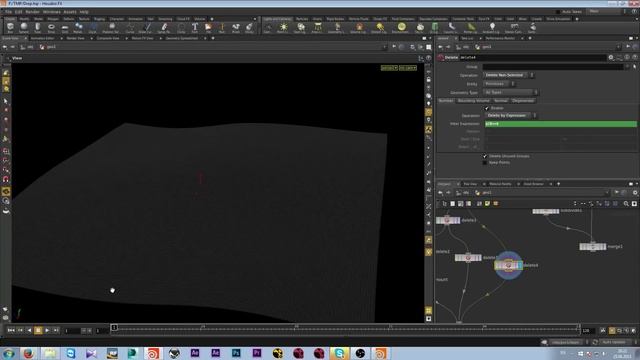The image size is (640, 360).
Task: Open the viewport persp camera menu
Action: (x=389, y=68)
